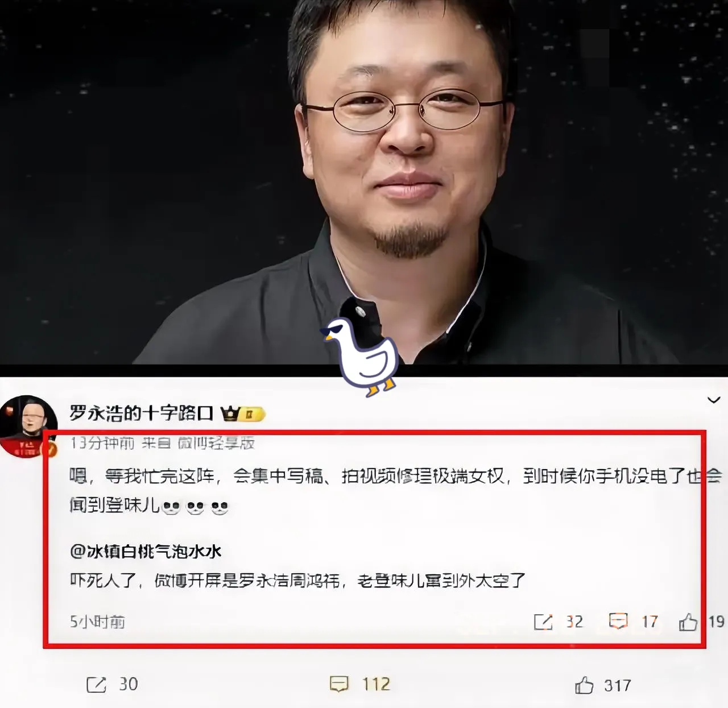Click the 5小时前 timestamp of quoted post
Screen dimensions: 728x708
[97, 622]
